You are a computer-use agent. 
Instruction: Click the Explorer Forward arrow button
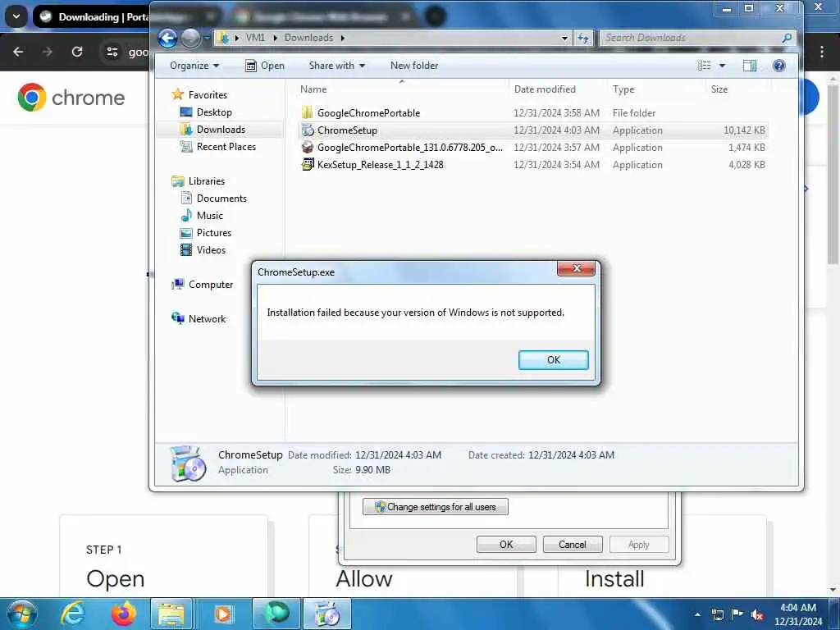(x=190, y=38)
